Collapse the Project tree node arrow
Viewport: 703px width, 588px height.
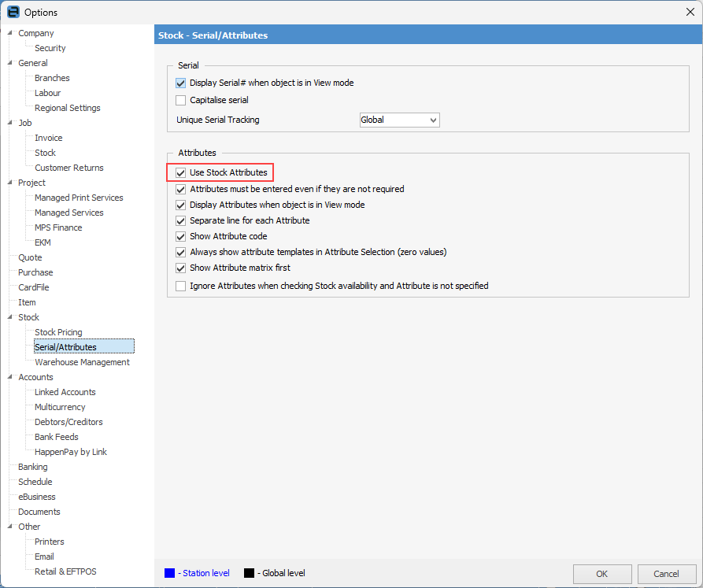coord(9,183)
